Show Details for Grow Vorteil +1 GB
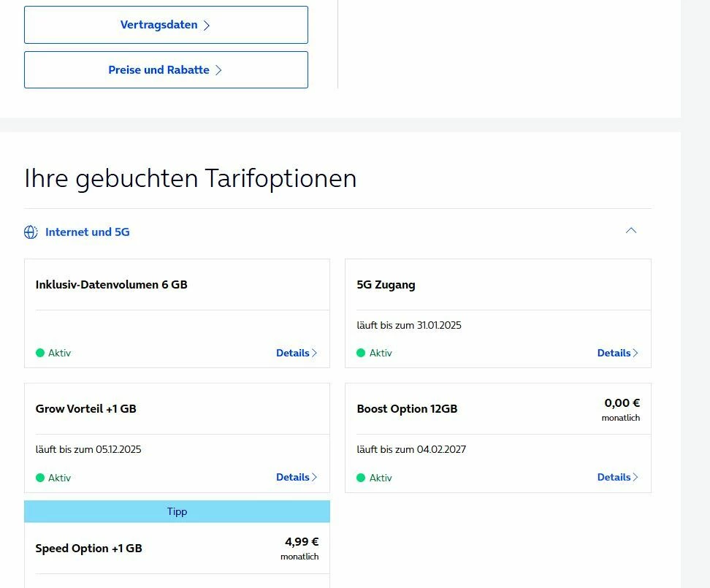Image resolution: width=710 pixels, height=588 pixels. pyautogui.click(x=296, y=477)
